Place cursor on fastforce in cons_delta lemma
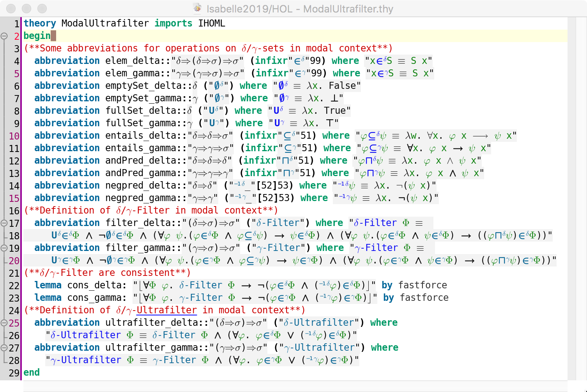 click(423, 285)
